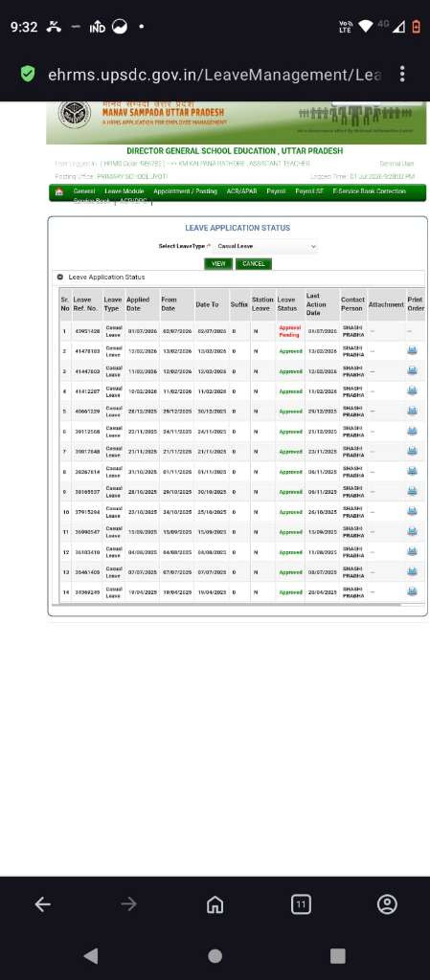This screenshot has width=430, height=980.
Task: Tap the browser forward arrow
Action: coord(128,903)
